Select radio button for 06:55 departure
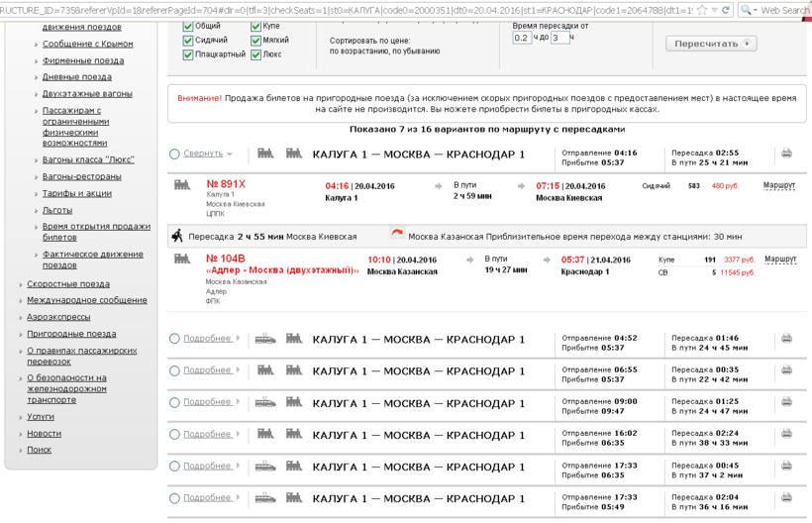 pyautogui.click(x=174, y=370)
